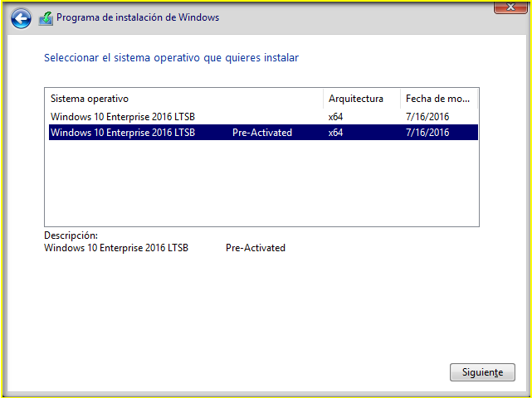Sort by the Arquitectura column header
Viewport: 532px width, 398px height.
[x=362, y=99]
